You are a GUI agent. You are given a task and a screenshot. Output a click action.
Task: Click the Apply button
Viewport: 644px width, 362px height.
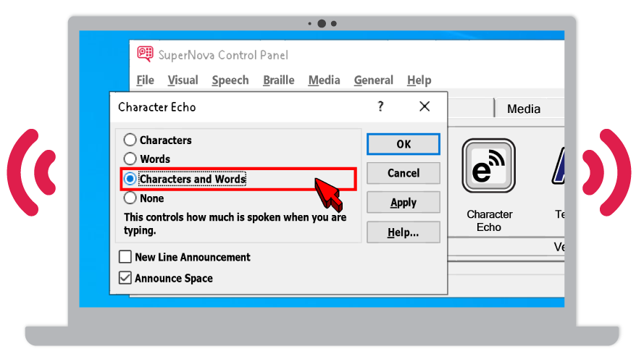click(x=403, y=202)
